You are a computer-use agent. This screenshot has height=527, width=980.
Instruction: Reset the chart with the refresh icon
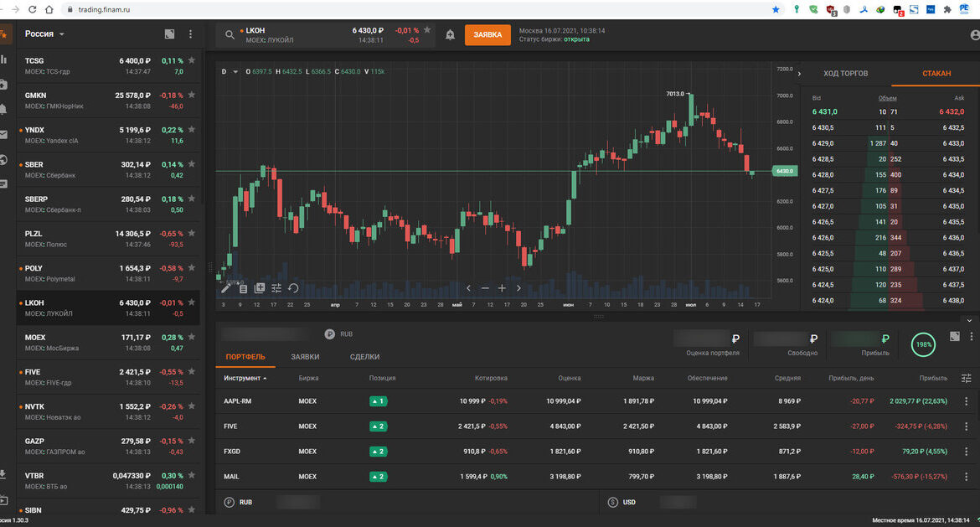293,287
